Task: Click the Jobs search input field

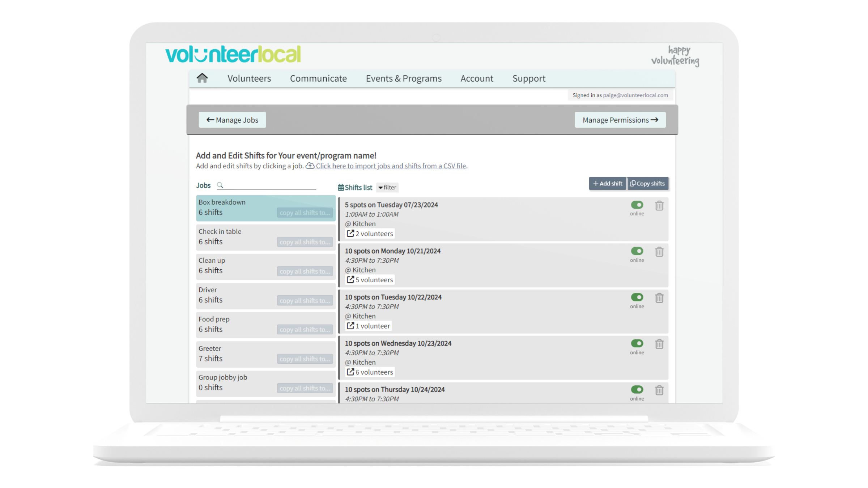Action: (268, 185)
